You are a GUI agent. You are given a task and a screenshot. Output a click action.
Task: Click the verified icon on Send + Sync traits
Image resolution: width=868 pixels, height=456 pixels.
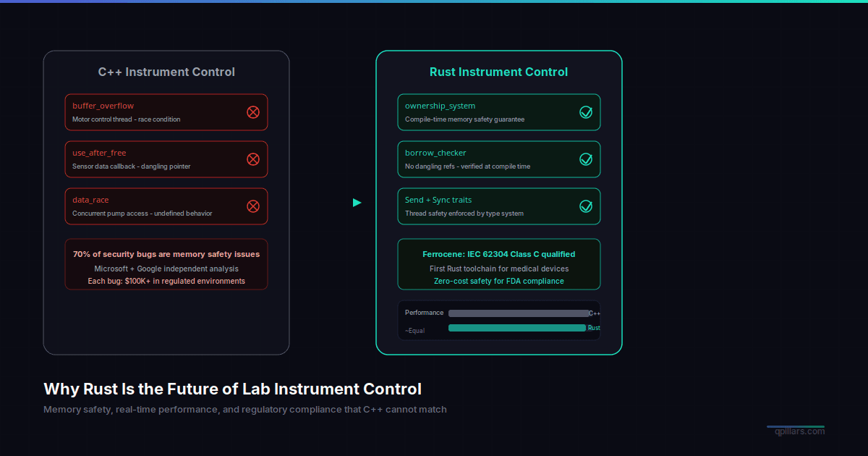point(586,206)
